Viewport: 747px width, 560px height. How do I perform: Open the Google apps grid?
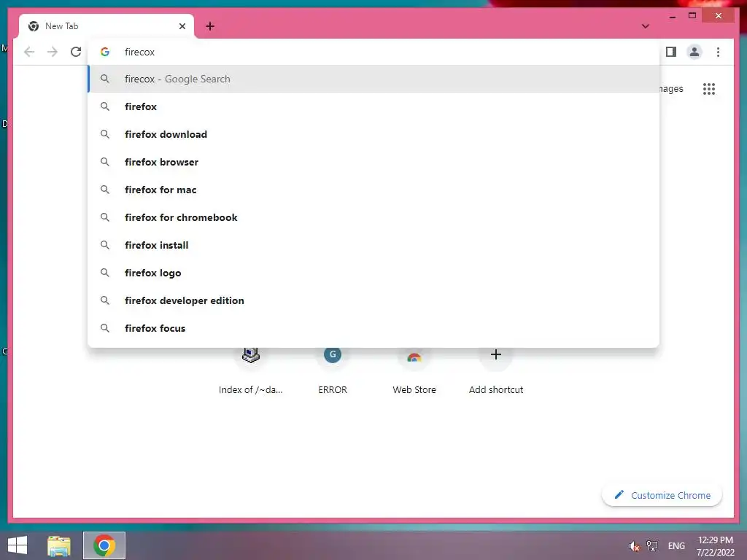(709, 88)
